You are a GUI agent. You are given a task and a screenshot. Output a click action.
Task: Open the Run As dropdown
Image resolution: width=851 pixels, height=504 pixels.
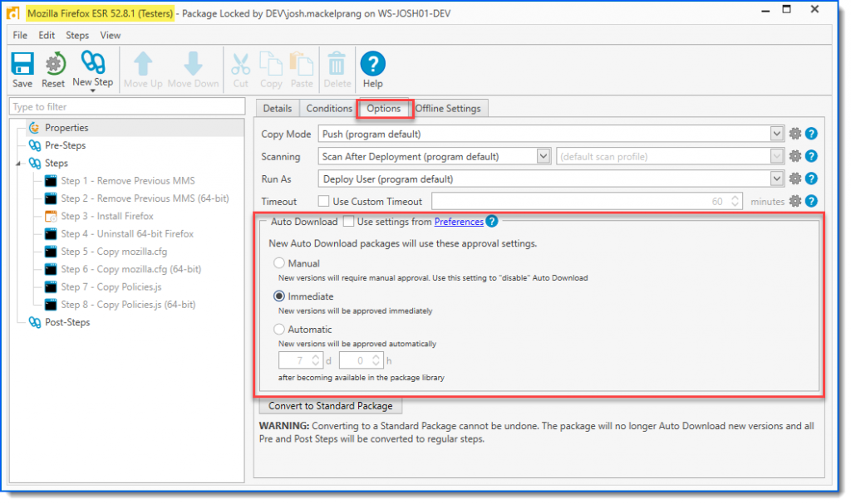(777, 179)
